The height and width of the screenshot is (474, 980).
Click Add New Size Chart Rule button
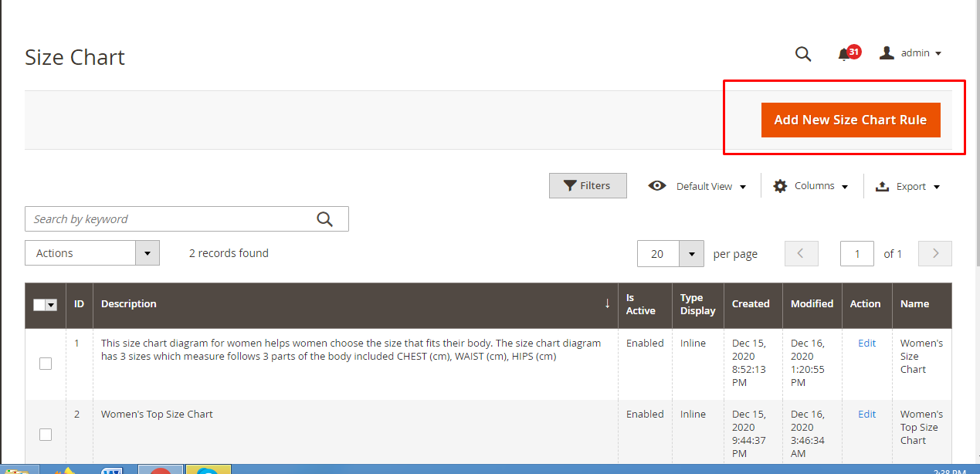[x=850, y=120]
